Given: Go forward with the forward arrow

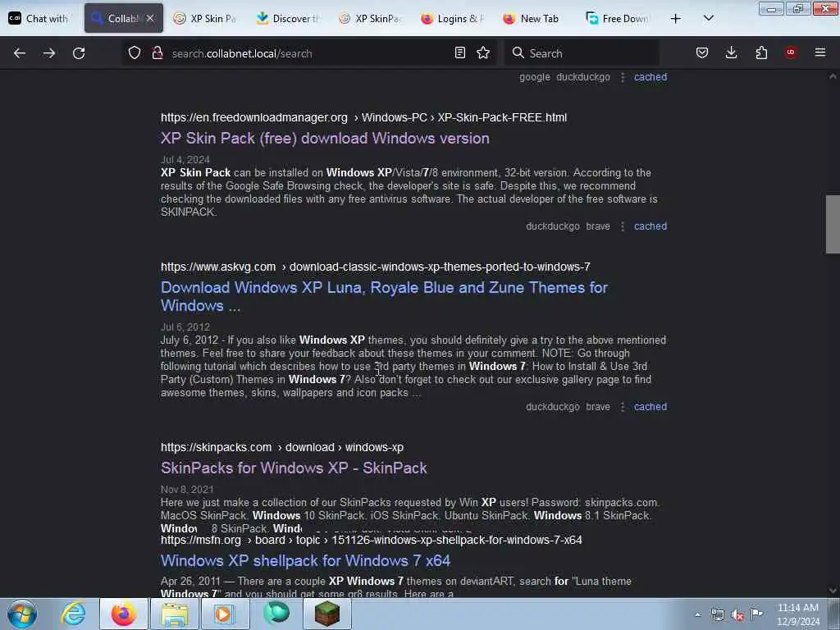Looking at the screenshot, I should click(x=48, y=53).
